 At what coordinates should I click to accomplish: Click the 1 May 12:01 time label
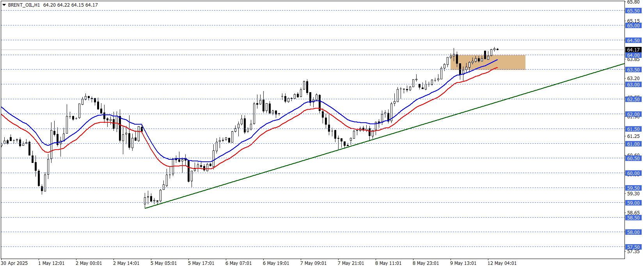(51, 263)
